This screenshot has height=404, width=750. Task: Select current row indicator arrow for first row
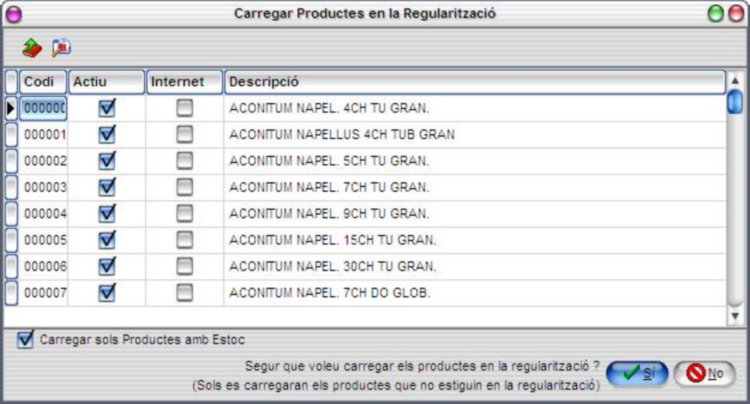(x=11, y=109)
